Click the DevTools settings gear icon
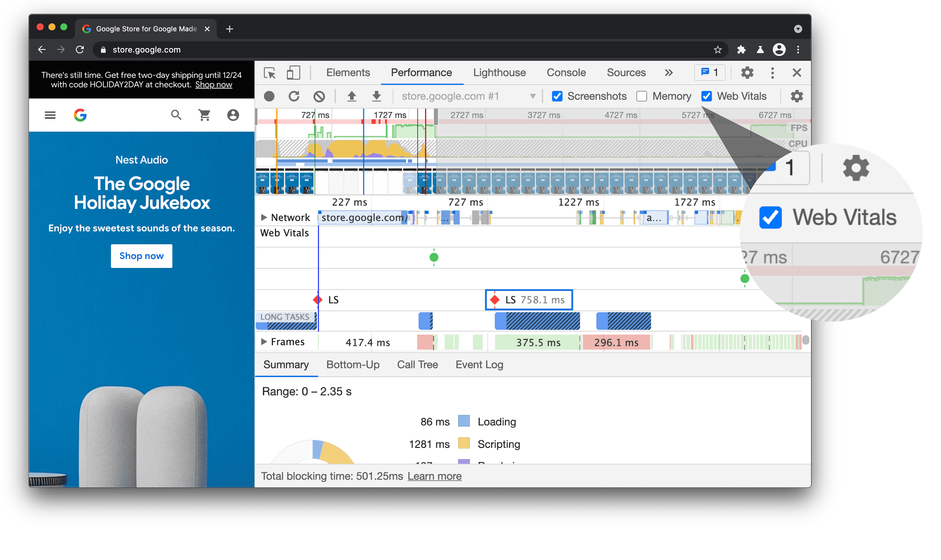The image size is (941, 560). pyautogui.click(x=747, y=72)
